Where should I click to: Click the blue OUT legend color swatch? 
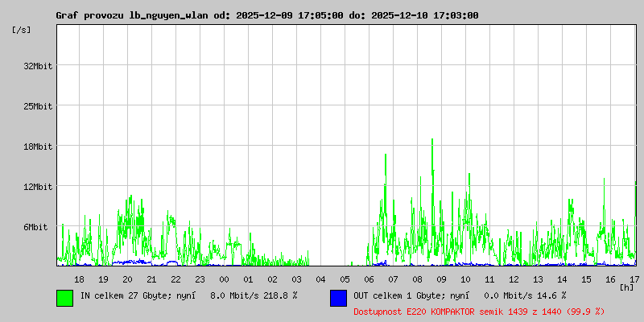pyautogui.click(x=338, y=298)
